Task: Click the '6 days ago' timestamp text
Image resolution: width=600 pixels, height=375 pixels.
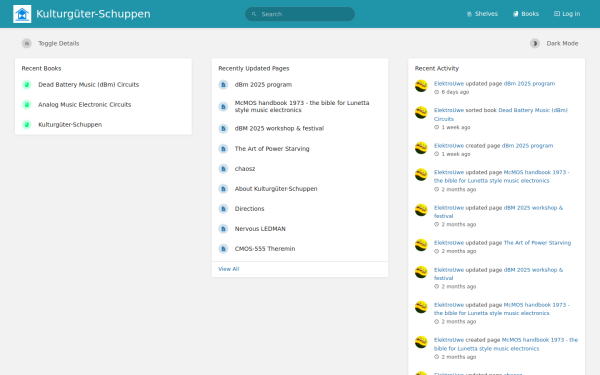Action: pos(455,92)
